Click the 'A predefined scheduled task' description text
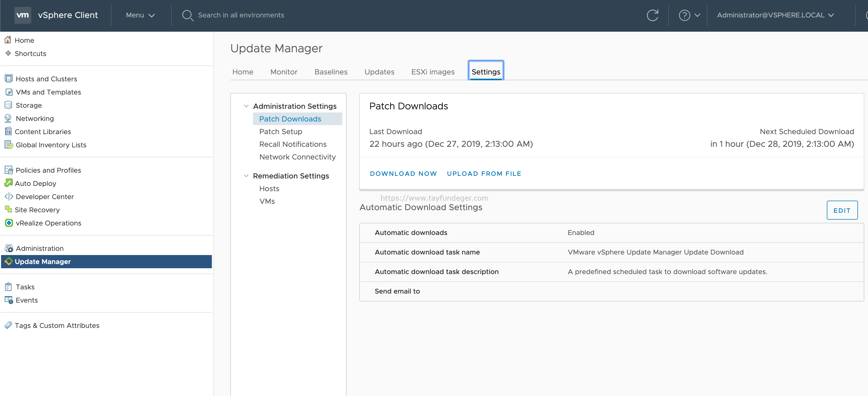868x396 pixels. (x=667, y=272)
